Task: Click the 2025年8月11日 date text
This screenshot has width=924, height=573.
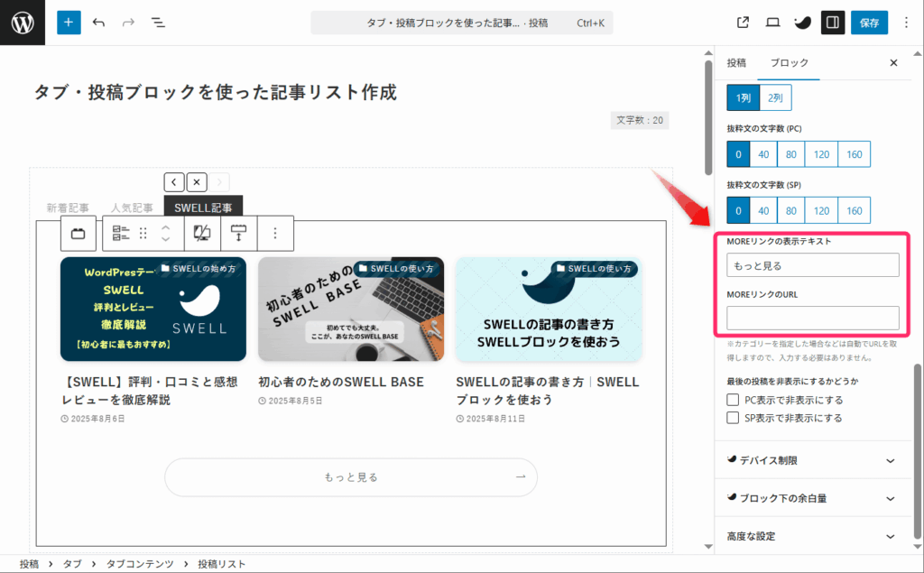Action: pyautogui.click(x=495, y=419)
